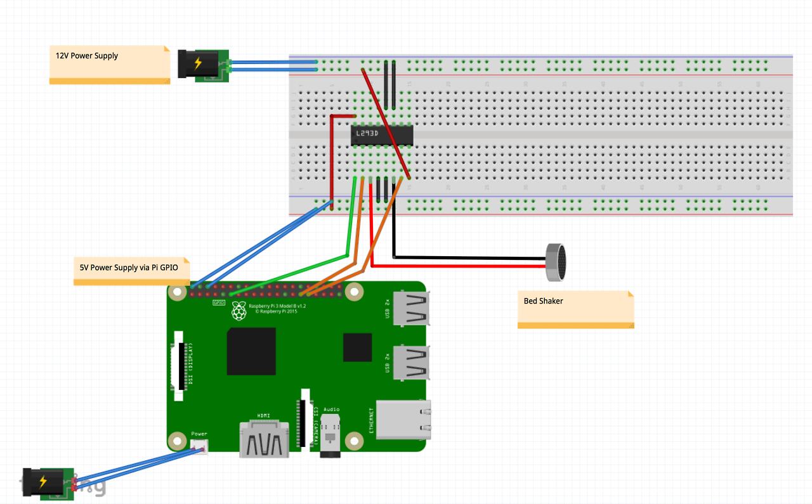Select the 5V Power Supply via Pi GPIO note

coord(131,271)
